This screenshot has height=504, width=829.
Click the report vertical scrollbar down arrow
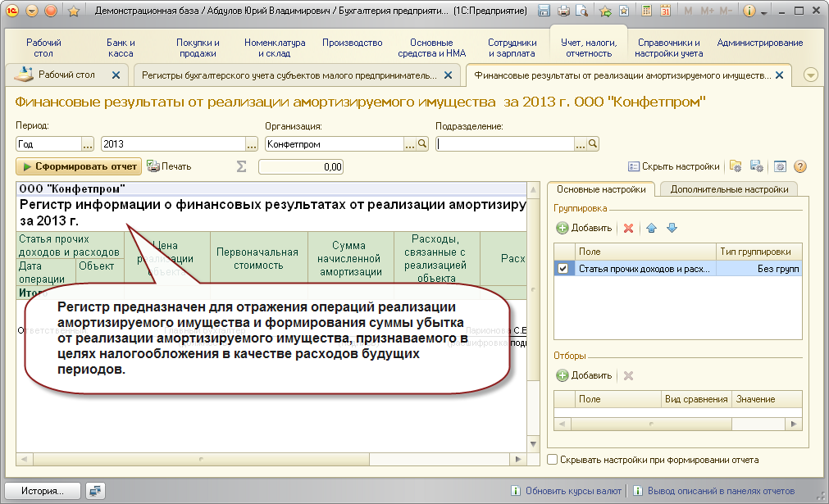[x=533, y=444]
